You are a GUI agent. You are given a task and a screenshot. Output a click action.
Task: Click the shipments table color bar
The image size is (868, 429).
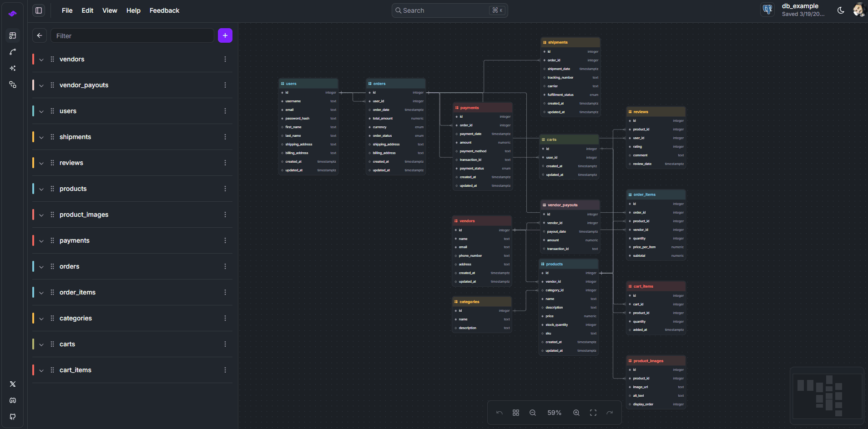click(33, 137)
